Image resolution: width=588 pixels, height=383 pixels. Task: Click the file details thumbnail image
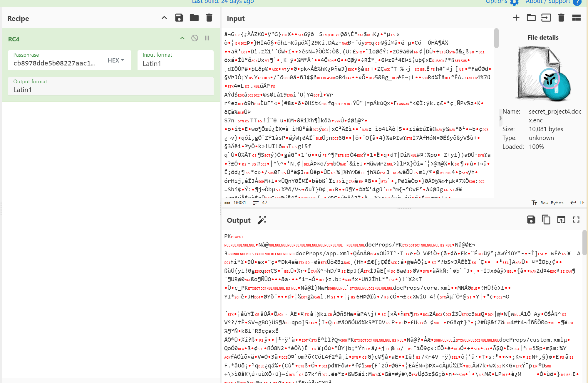pyautogui.click(x=543, y=73)
